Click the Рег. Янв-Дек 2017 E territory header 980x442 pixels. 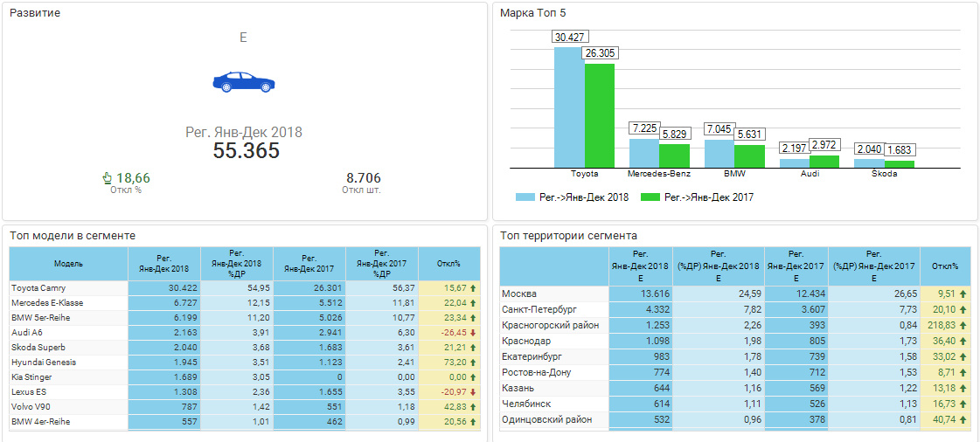coord(796,266)
